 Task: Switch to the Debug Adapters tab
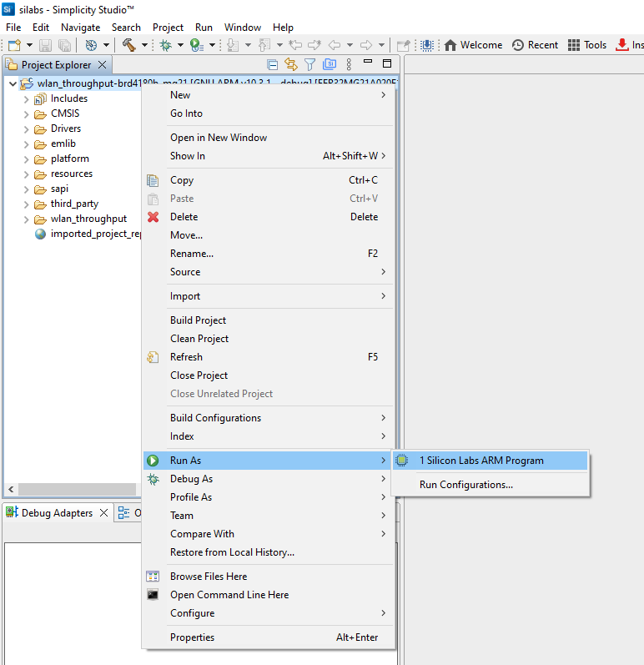click(x=56, y=513)
